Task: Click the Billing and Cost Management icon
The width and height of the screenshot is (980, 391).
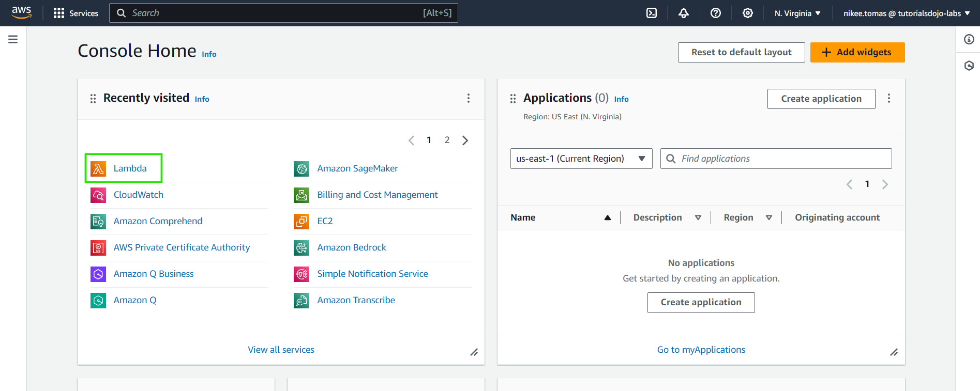Action: (x=301, y=195)
